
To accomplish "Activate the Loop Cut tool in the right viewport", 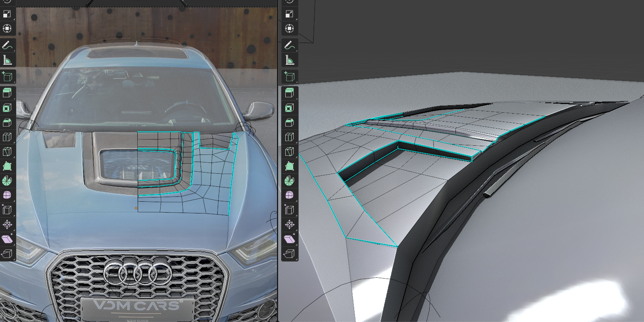I will 289,137.
